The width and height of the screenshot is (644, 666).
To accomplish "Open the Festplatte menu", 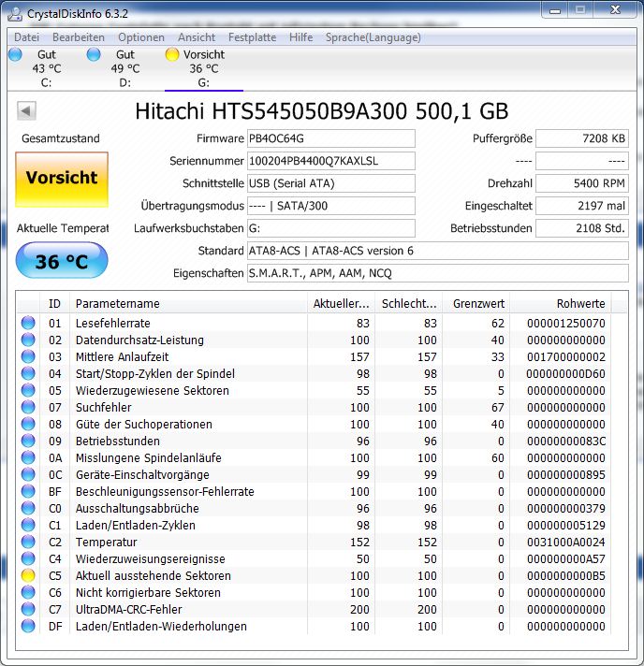I will click(x=252, y=37).
